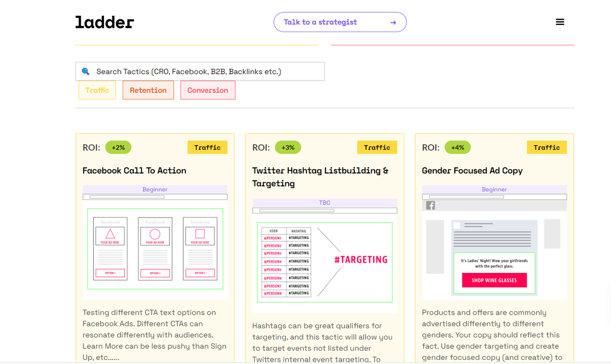Image resolution: width=611 pixels, height=364 pixels.
Task: Click the Hashtags can be great qualifiers description
Action: (322, 342)
